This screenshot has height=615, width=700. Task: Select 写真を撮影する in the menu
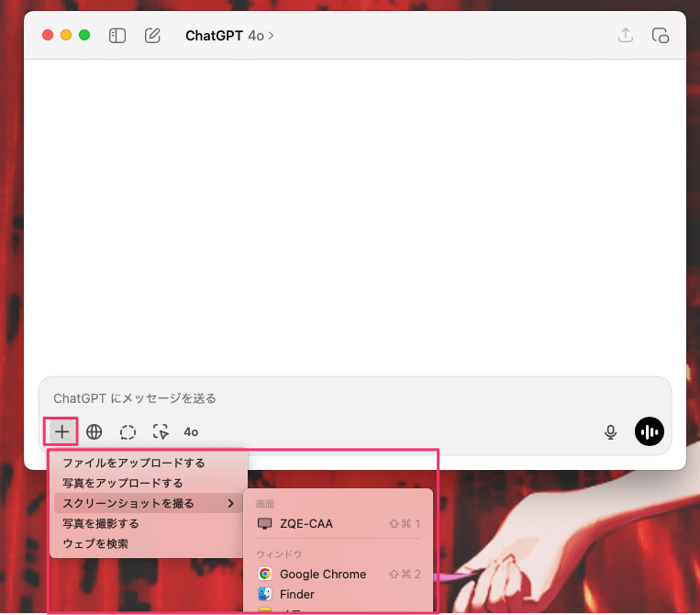click(101, 523)
